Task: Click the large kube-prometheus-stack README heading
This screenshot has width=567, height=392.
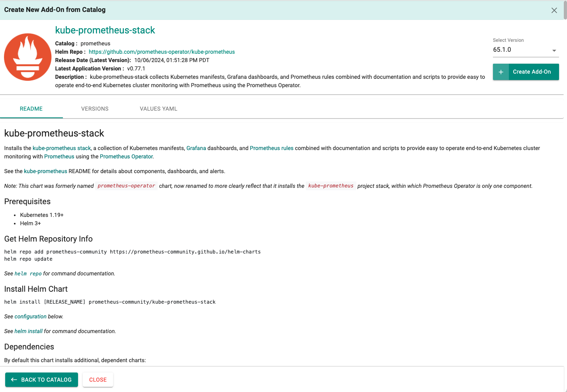Action: pyautogui.click(x=54, y=133)
